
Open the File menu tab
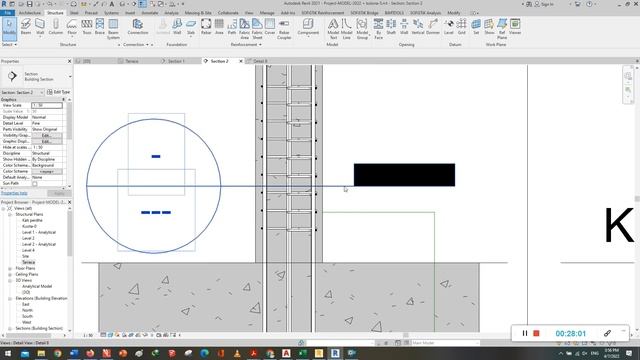click(x=7, y=13)
